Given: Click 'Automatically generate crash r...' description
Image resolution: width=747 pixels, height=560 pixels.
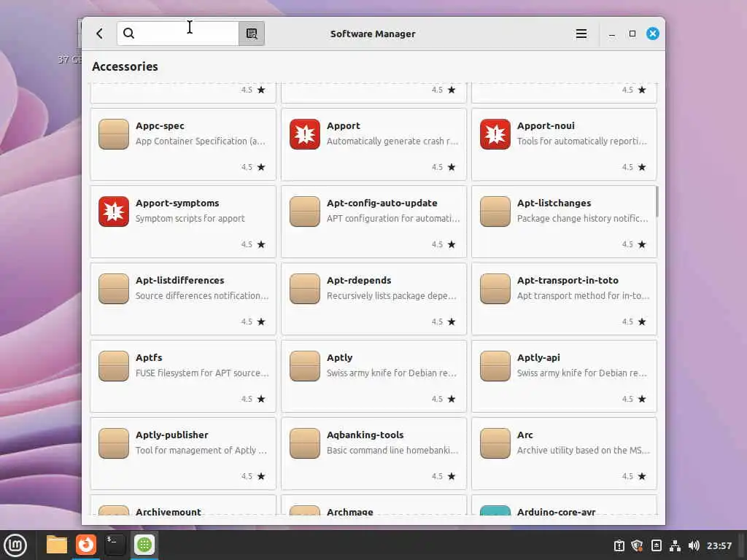Looking at the screenshot, I should [392, 141].
